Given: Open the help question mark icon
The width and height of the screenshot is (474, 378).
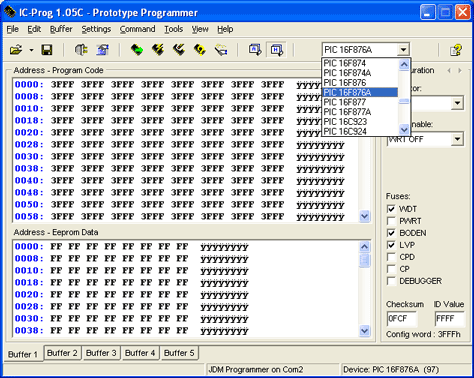Looking at the screenshot, I should click(456, 50).
